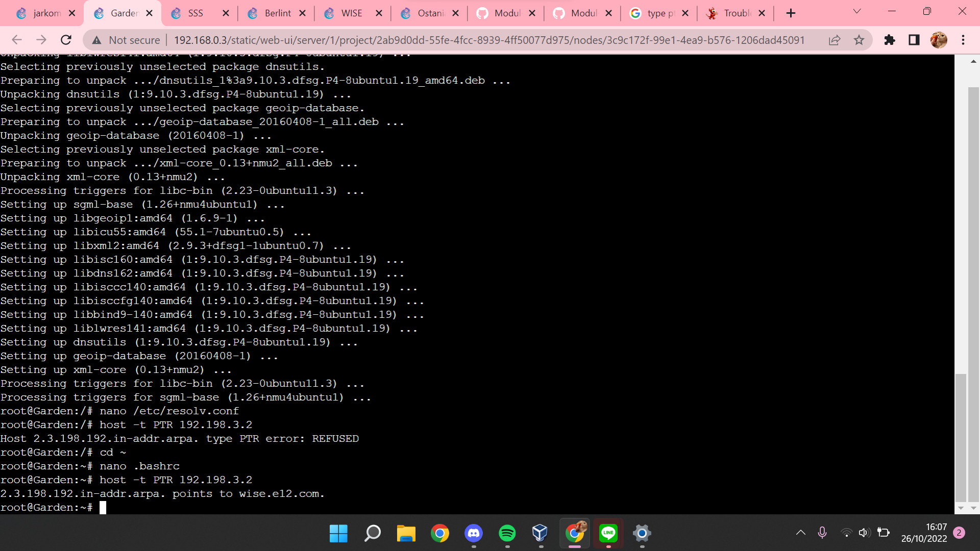Open the Chrome three-dot menu

tap(964, 40)
